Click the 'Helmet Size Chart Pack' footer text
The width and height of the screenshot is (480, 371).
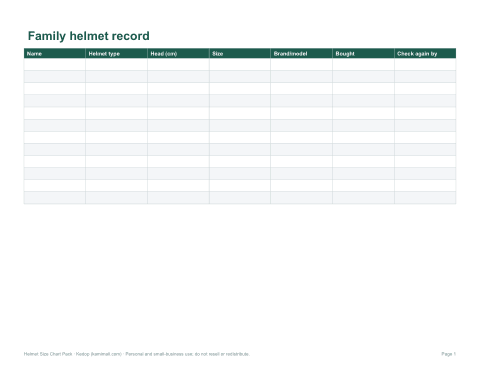tap(48, 354)
